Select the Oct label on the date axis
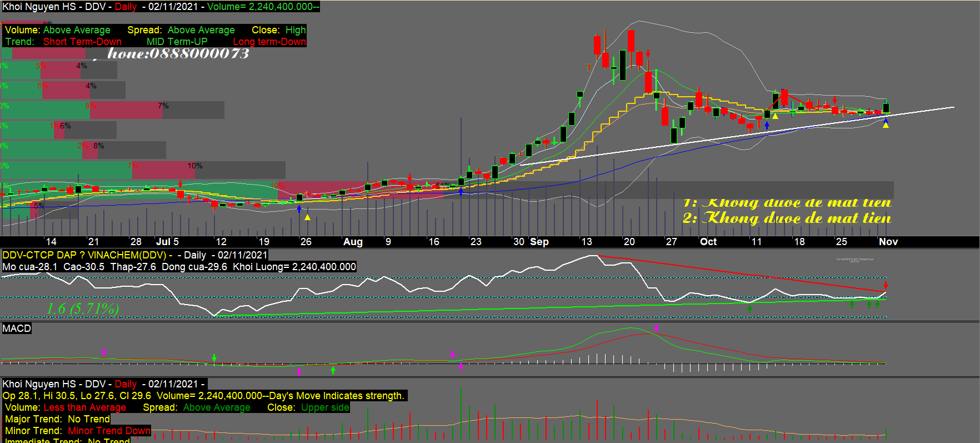 (x=708, y=242)
